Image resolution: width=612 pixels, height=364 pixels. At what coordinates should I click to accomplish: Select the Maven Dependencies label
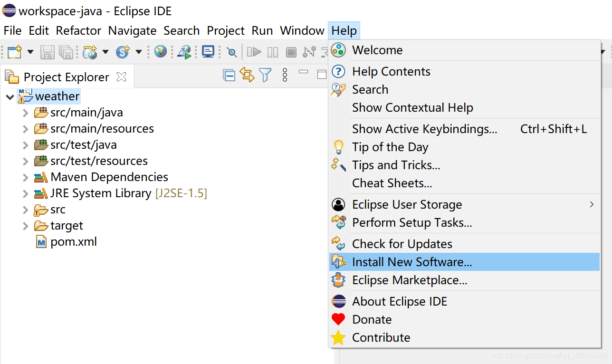(x=109, y=177)
